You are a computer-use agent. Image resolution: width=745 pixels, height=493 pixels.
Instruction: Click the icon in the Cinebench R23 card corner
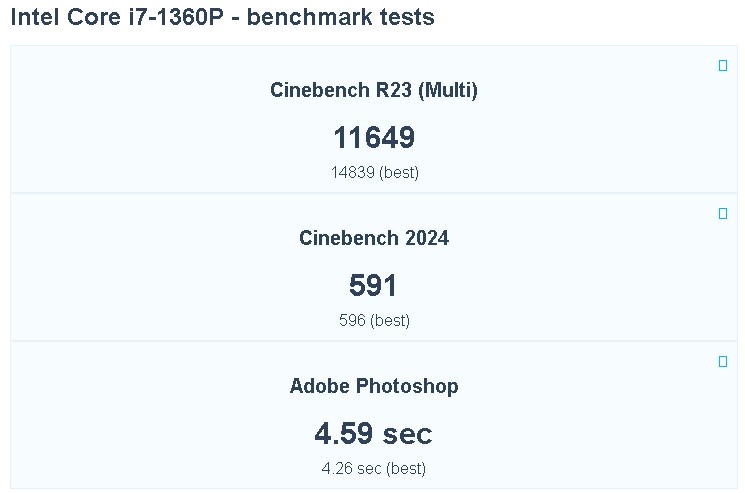723,66
